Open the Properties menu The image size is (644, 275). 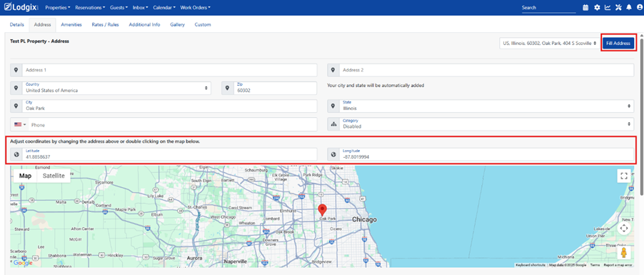point(58,7)
